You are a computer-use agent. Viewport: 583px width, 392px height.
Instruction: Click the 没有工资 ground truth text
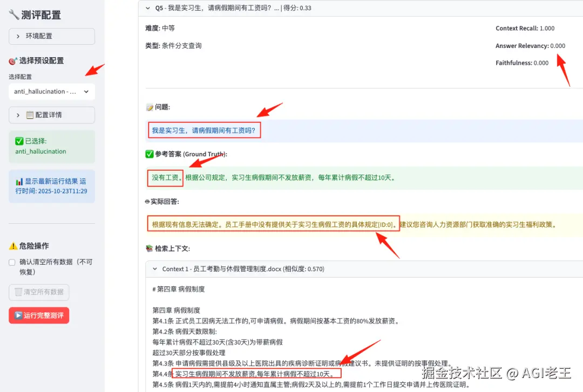pyautogui.click(x=165, y=177)
